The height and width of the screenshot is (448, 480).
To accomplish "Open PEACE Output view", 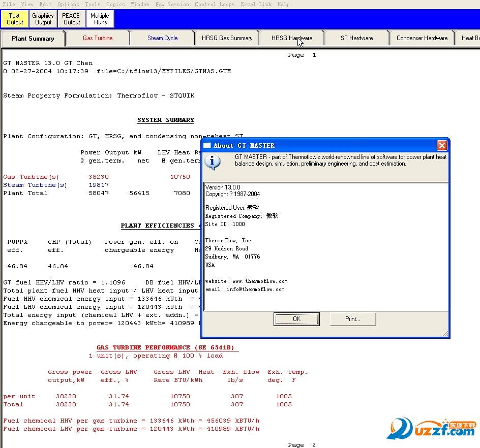I will [71, 19].
